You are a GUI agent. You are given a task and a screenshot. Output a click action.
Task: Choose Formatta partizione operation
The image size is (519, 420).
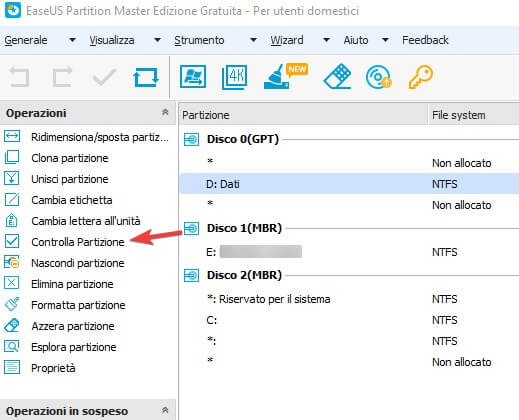(78, 305)
